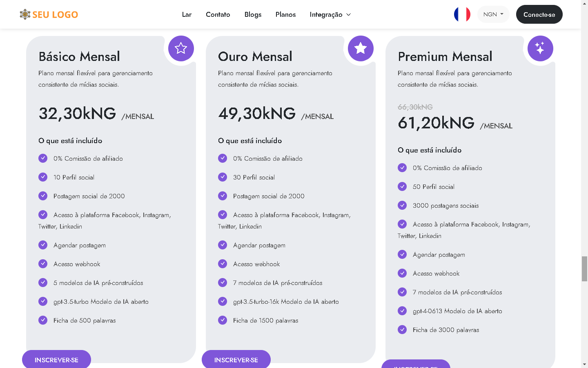Click the French flag language icon
The height and width of the screenshot is (368, 588).
point(462,14)
